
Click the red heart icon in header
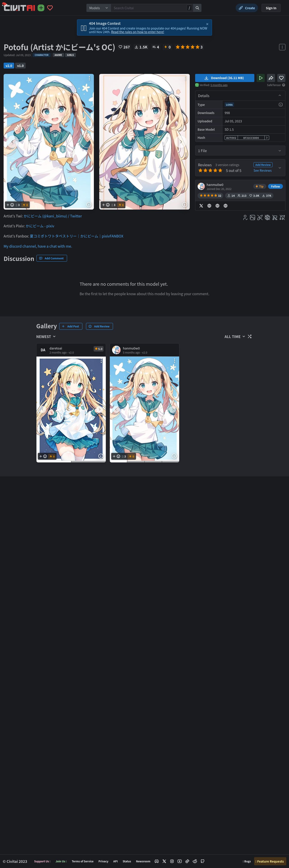(x=50, y=8)
